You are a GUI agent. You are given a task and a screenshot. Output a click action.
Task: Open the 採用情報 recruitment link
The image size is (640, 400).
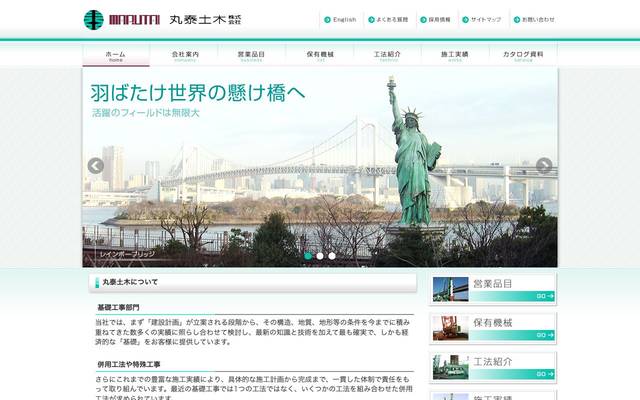tap(439, 20)
